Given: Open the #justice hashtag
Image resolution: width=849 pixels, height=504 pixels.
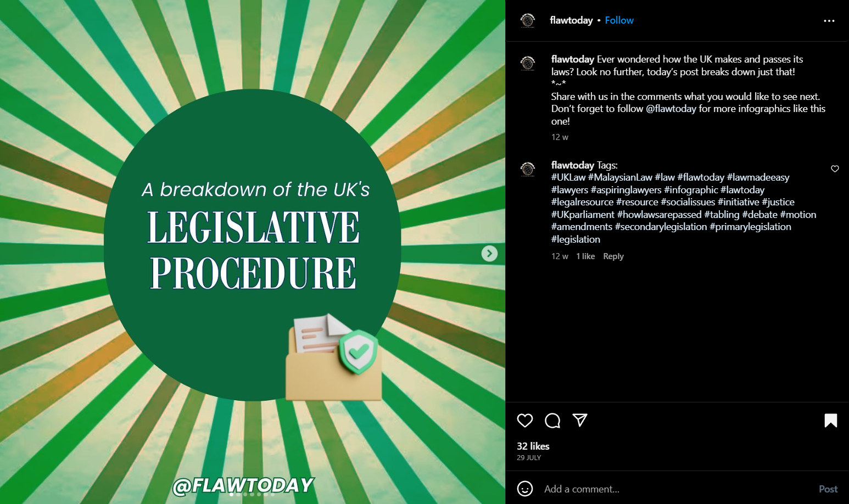Looking at the screenshot, I should coord(778,202).
